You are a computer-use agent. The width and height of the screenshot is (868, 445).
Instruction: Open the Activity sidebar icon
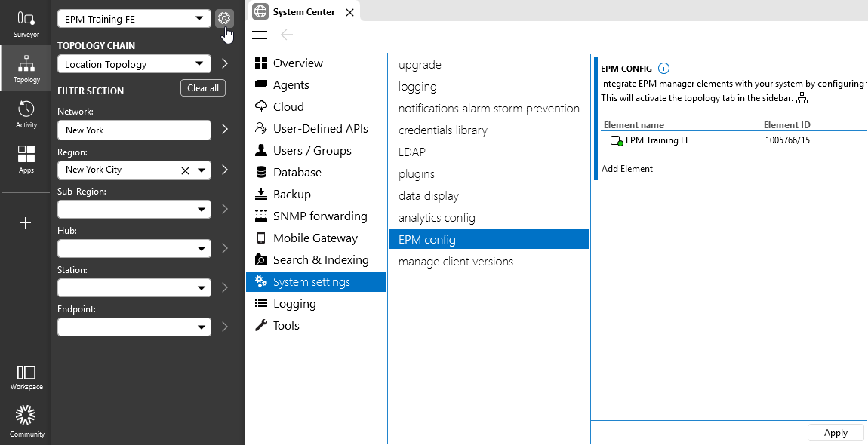[26, 115]
